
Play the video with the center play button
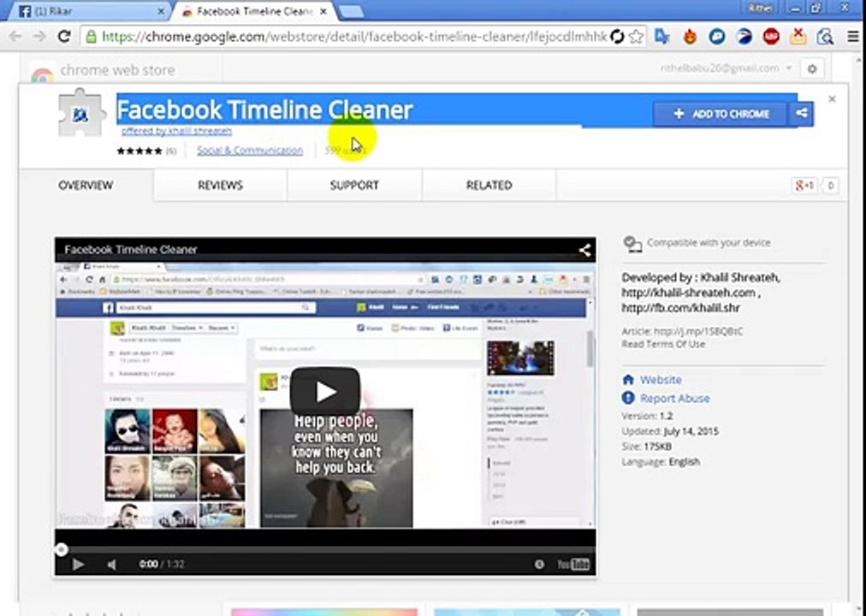(325, 391)
